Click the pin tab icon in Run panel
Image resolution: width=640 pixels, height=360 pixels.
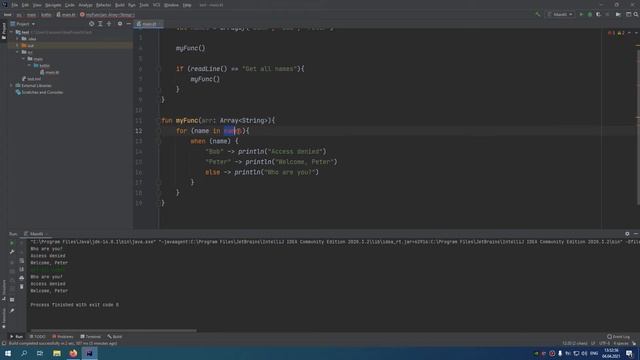[x=12, y=311]
